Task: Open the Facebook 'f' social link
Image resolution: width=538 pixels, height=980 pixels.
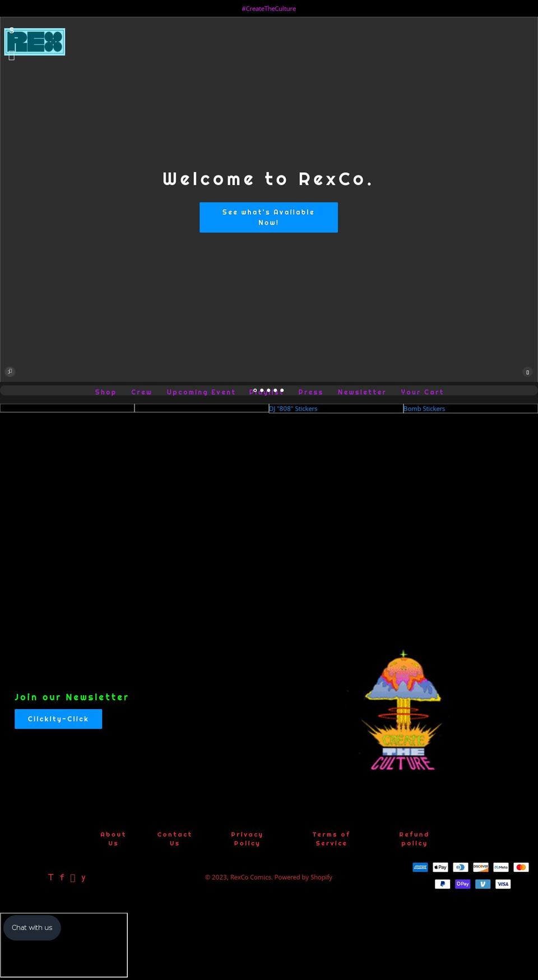Action: 62,877
